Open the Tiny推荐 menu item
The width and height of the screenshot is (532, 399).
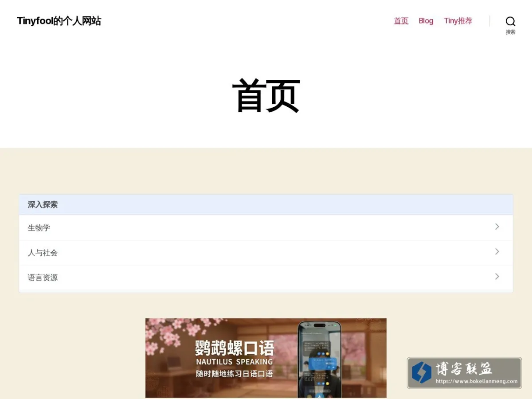458,21
